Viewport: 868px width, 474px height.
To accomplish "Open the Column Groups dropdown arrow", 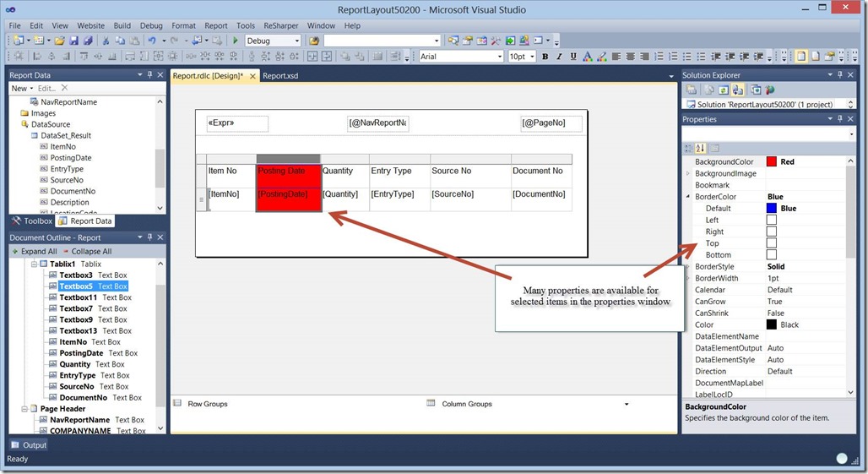I will [x=627, y=404].
